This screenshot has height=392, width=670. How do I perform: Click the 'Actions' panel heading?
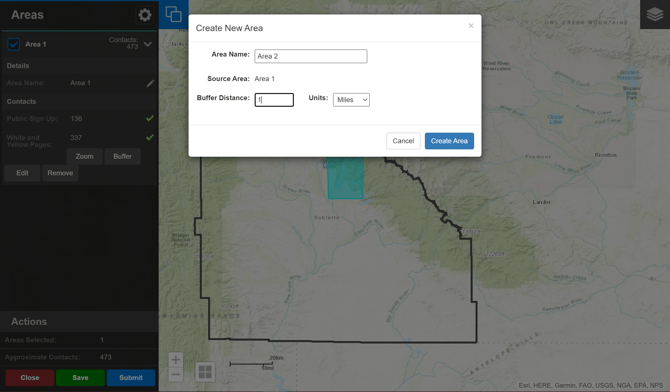29,321
